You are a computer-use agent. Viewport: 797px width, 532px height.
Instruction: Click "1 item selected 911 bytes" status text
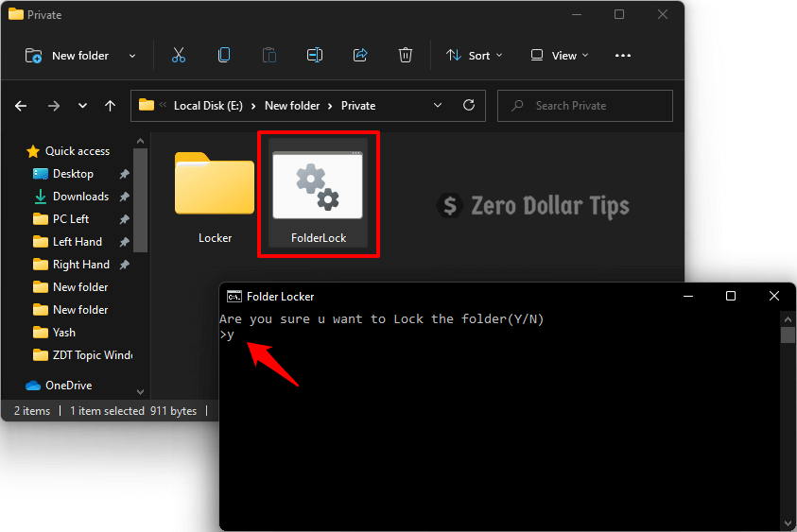click(133, 410)
